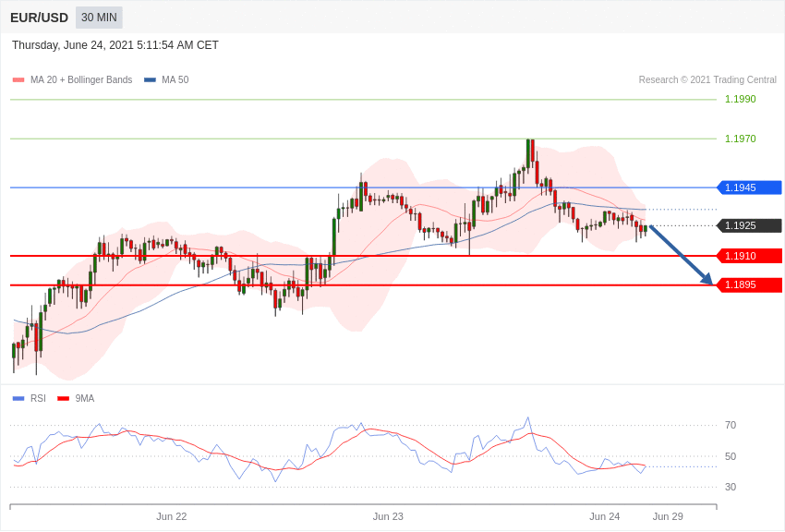This screenshot has height=532, width=785.
Task: Click the red 1.1895 support price tag
Action: click(750, 285)
